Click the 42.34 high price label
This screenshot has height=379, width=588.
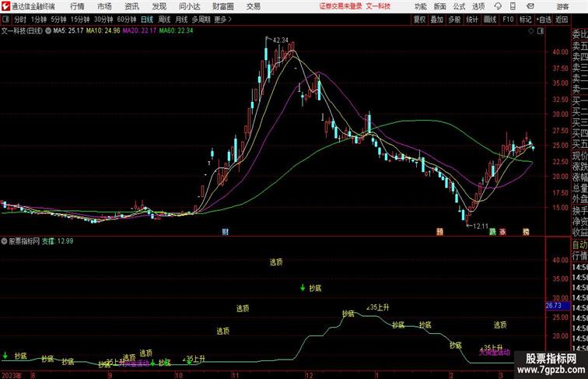(x=281, y=40)
